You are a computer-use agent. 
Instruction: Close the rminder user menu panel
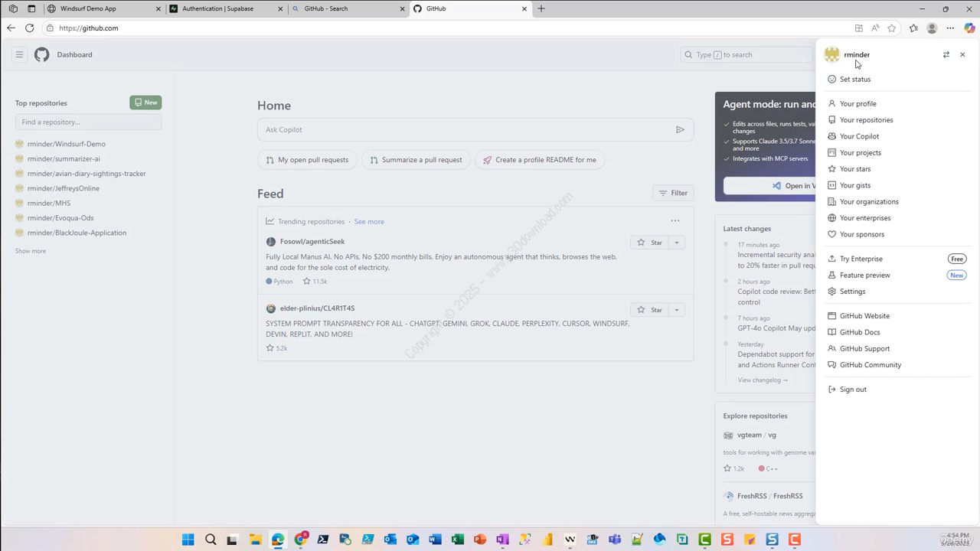962,54
